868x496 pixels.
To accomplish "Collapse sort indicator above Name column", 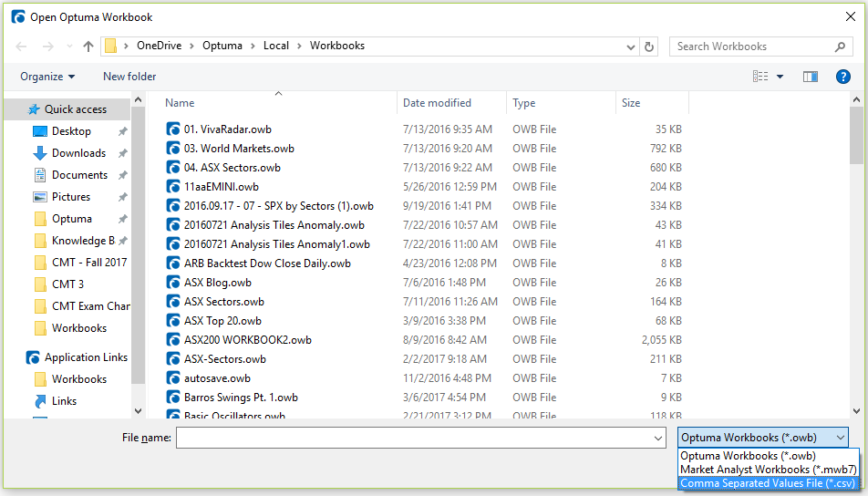I will click(x=278, y=94).
